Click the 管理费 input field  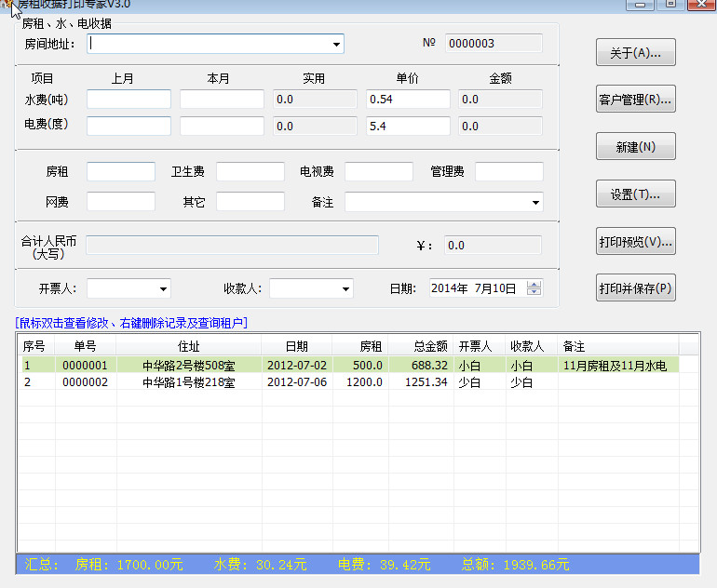[x=509, y=172]
